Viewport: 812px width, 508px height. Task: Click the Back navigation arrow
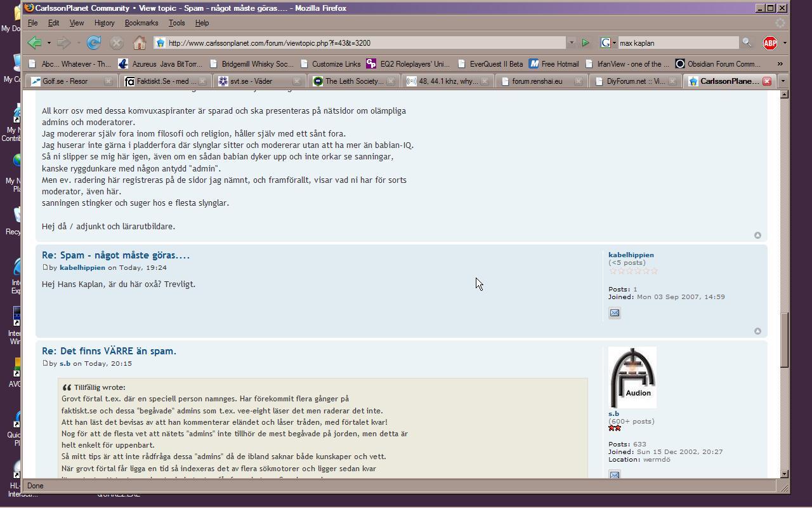(35, 43)
